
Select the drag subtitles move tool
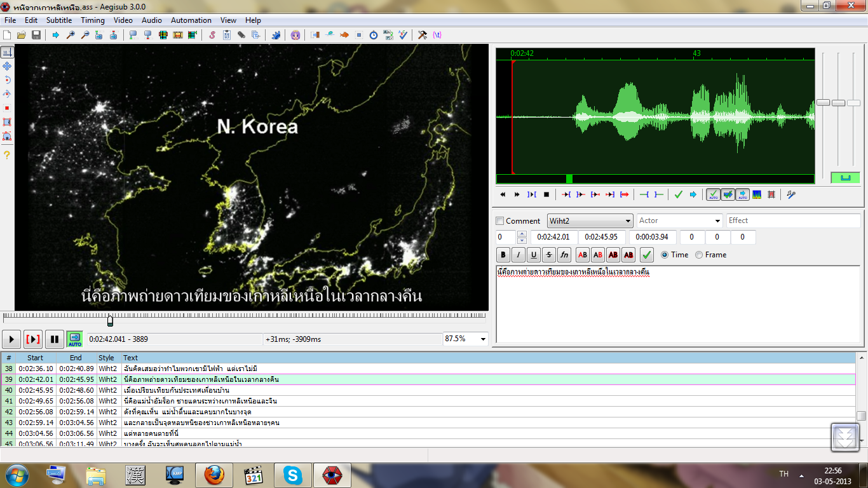[7, 66]
